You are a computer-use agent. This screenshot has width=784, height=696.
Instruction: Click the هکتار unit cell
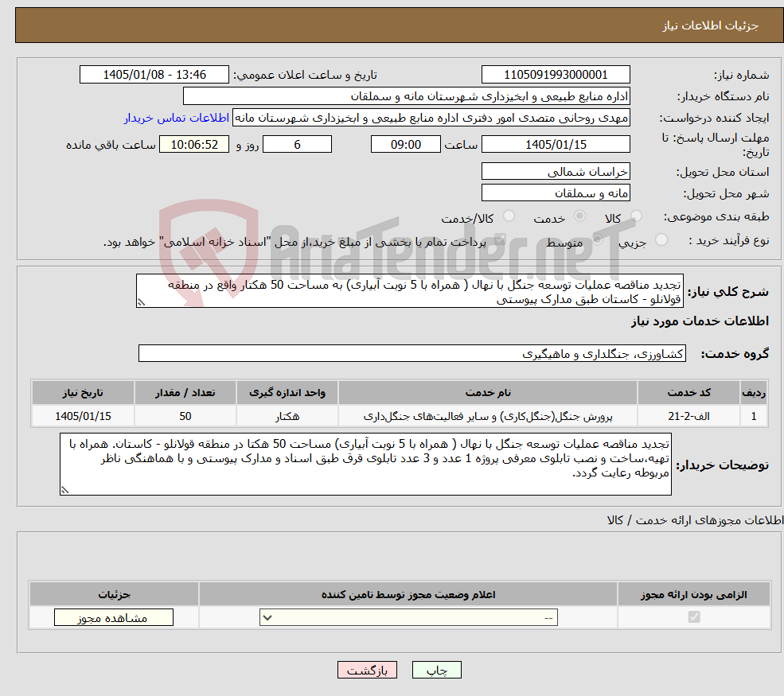[287, 416]
